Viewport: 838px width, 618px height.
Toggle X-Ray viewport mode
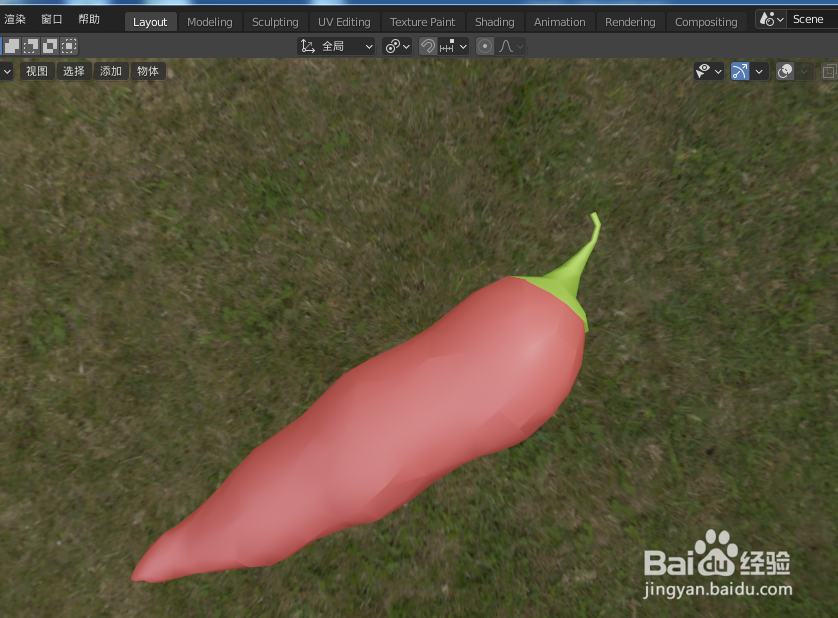[x=829, y=71]
